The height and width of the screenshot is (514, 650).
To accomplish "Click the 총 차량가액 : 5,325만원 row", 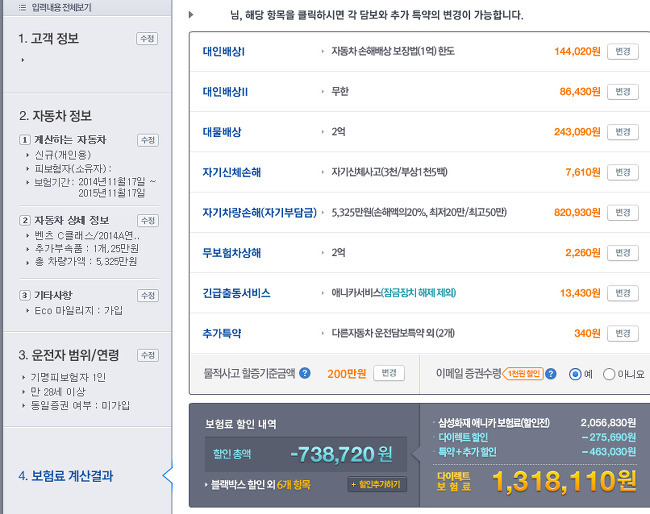I will click(x=86, y=261).
